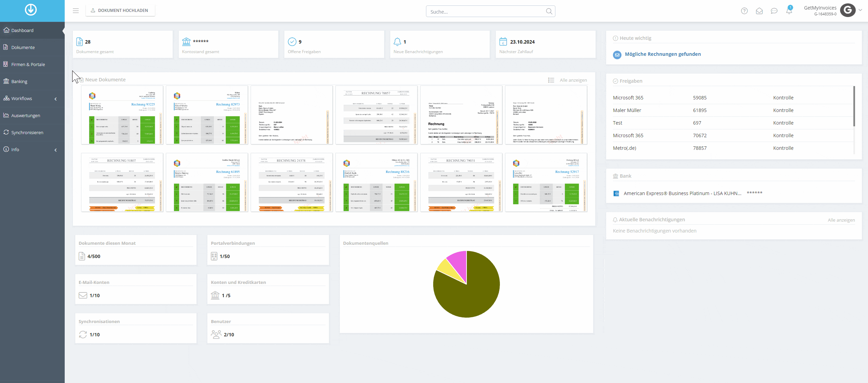Expand the Info submenu chevron

(x=56, y=150)
